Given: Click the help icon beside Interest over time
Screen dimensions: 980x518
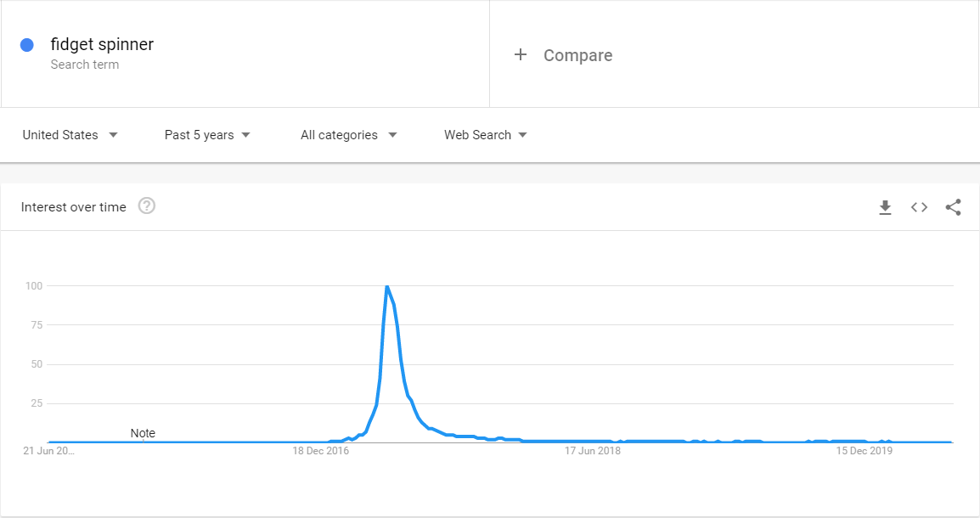Looking at the screenshot, I should (x=147, y=206).
